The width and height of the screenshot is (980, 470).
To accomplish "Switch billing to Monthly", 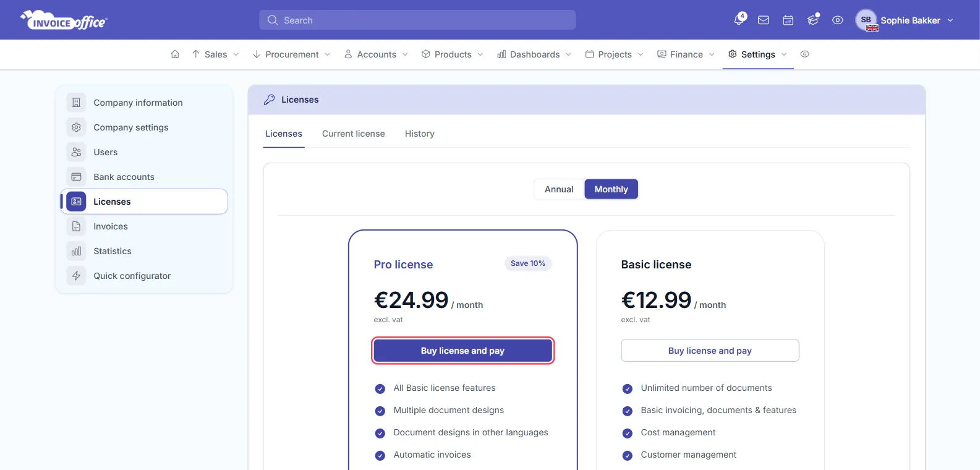I will 611,189.
